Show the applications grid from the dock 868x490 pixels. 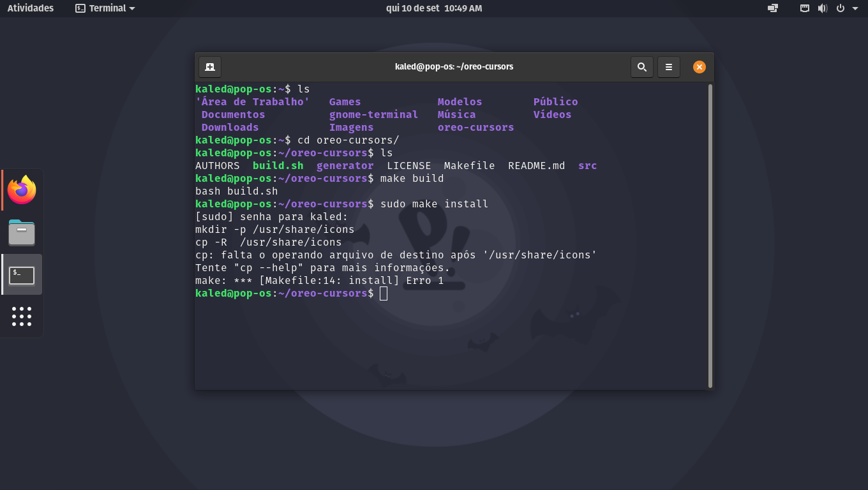(x=22, y=316)
